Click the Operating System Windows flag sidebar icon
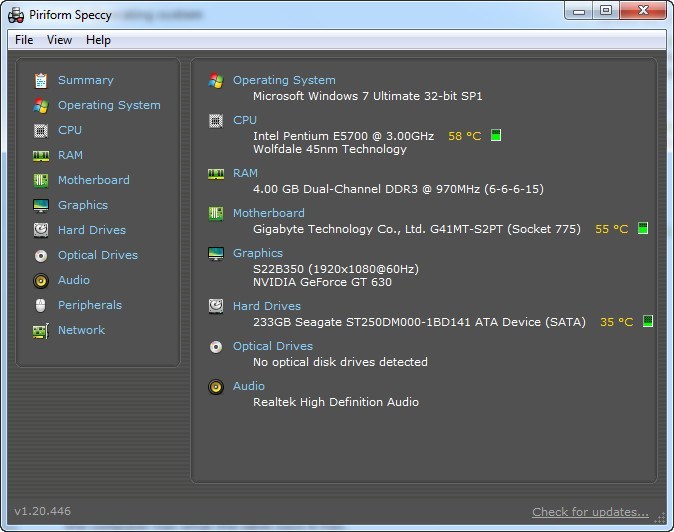 (x=41, y=105)
